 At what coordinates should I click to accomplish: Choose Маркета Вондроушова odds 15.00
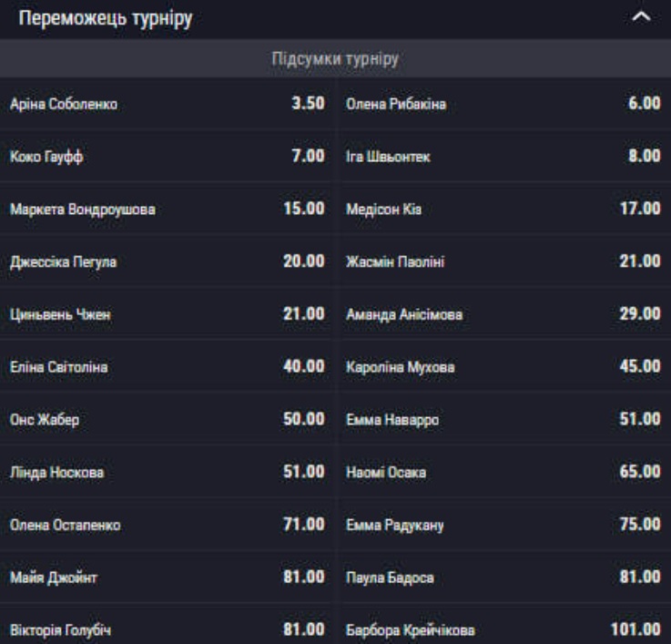[x=168, y=209]
